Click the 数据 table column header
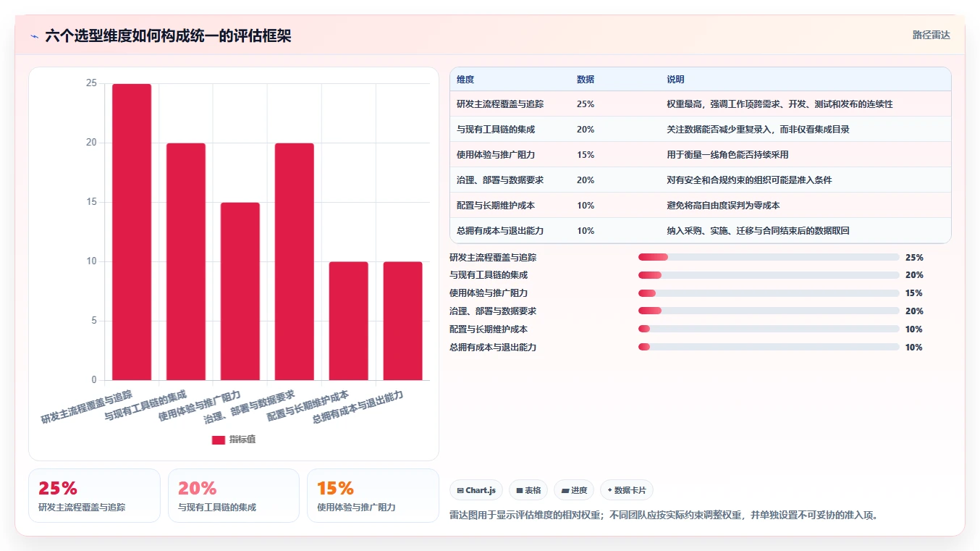Screen dimensions: 980x551 pyautogui.click(x=586, y=80)
